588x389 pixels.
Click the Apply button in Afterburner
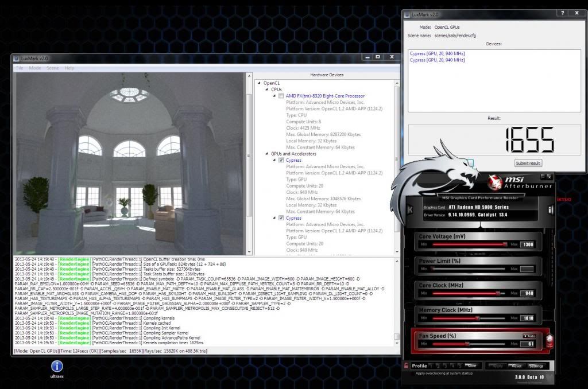(x=497, y=366)
